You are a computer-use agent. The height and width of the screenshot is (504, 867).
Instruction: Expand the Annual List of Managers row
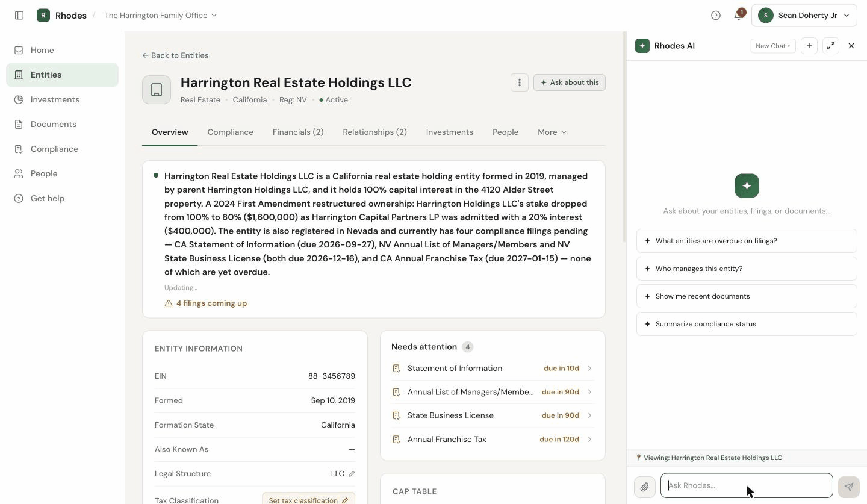pyautogui.click(x=493, y=392)
